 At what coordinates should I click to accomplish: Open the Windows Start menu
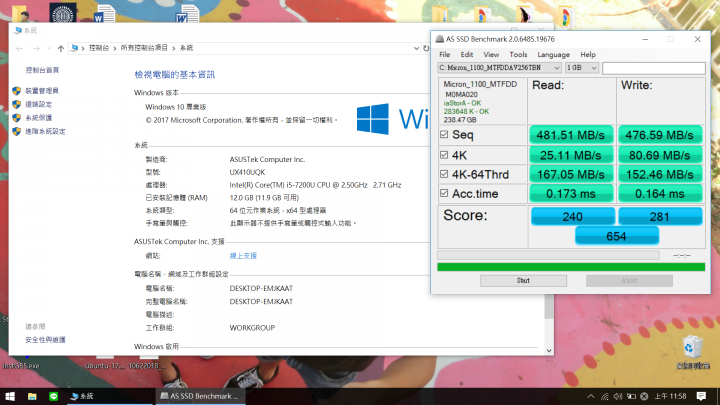[x=10, y=396]
